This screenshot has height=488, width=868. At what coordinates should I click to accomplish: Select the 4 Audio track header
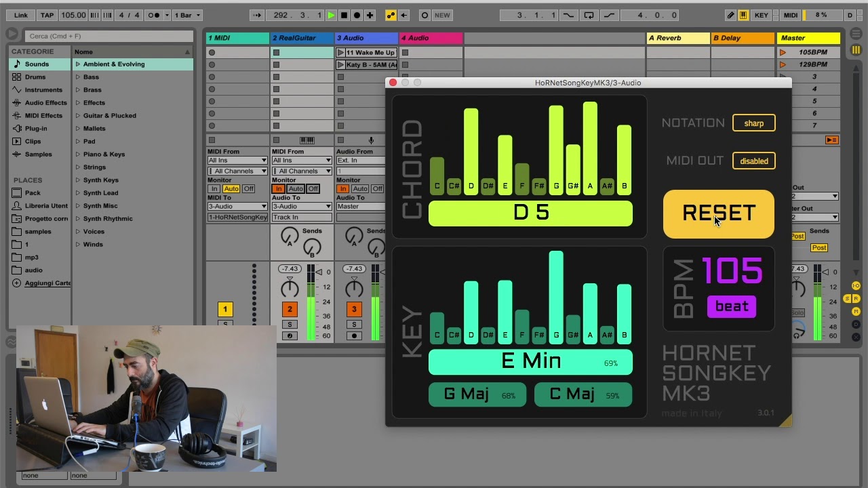click(x=431, y=38)
